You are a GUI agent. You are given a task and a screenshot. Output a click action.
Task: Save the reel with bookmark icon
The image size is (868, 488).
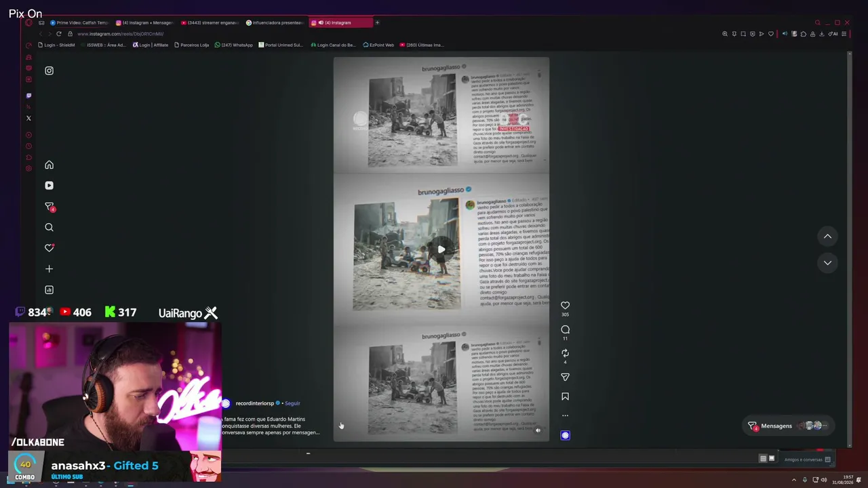pos(565,396)
